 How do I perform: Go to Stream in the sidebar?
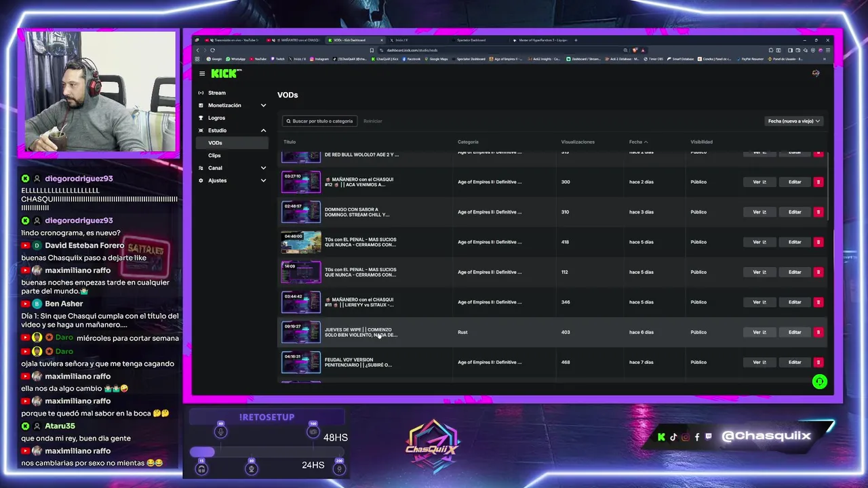(x=217, y=93)
